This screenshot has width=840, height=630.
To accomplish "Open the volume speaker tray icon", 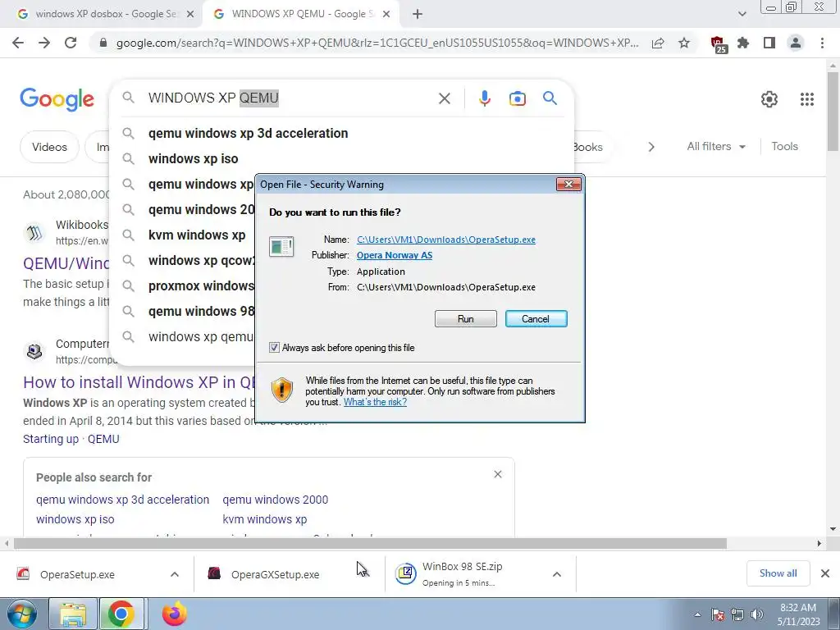I will (x=756, y=614).
